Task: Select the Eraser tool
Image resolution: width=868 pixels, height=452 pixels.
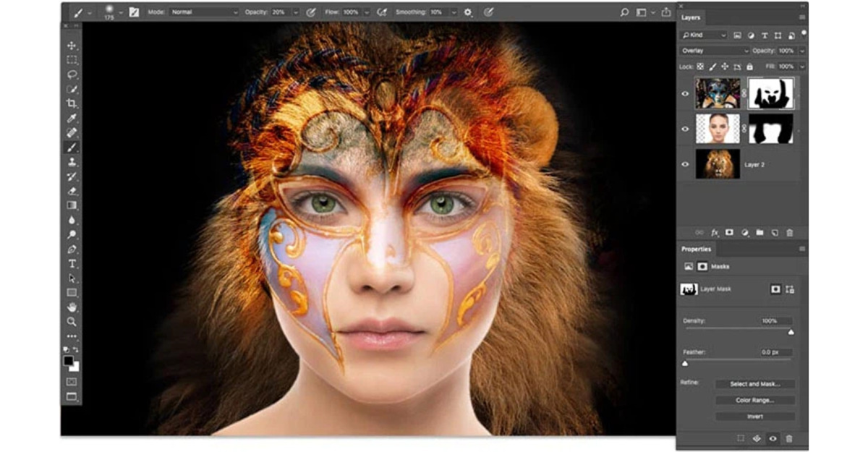Action: click(x=72, y=191)
